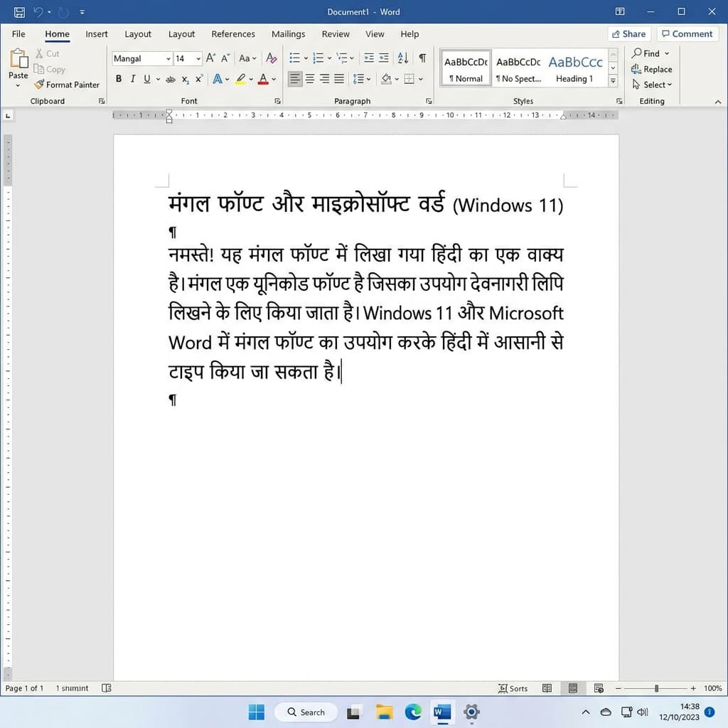
Task: Increase paragraph indent
Action: coord(383,58)
